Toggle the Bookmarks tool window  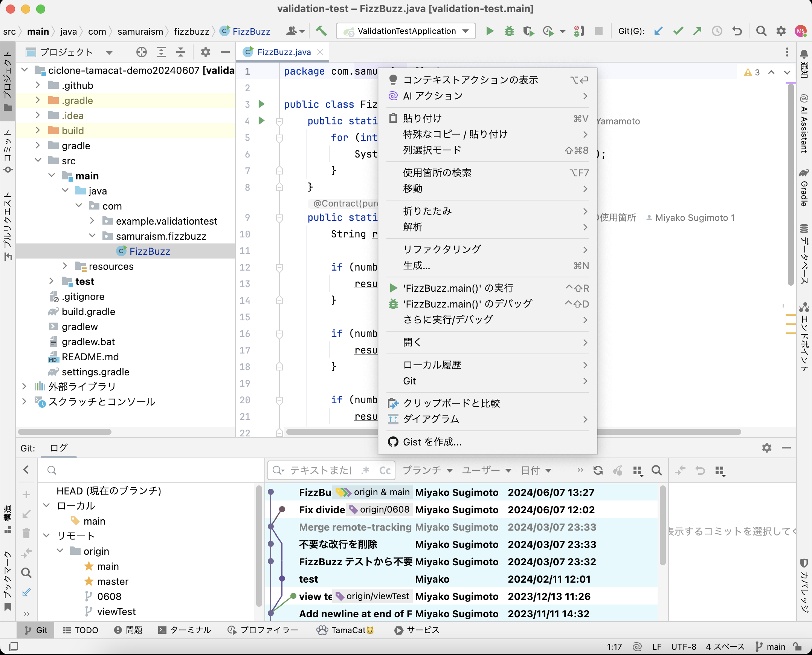point(8,581)
